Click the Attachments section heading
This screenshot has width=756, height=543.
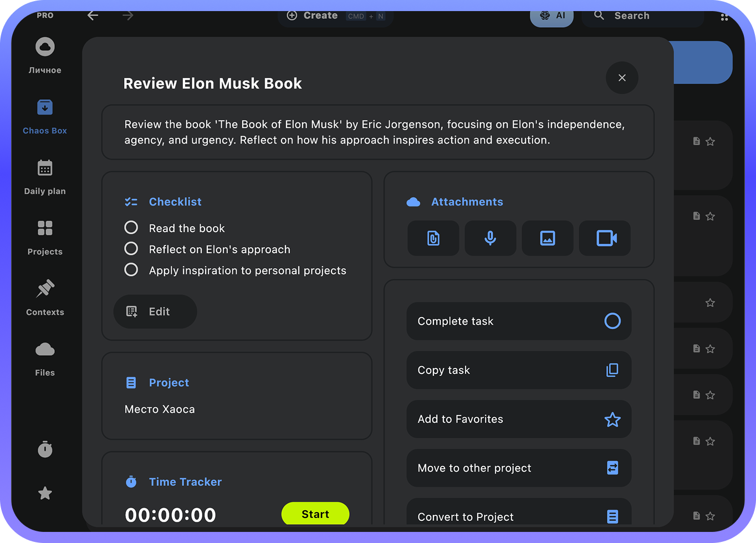pos(467,202)
